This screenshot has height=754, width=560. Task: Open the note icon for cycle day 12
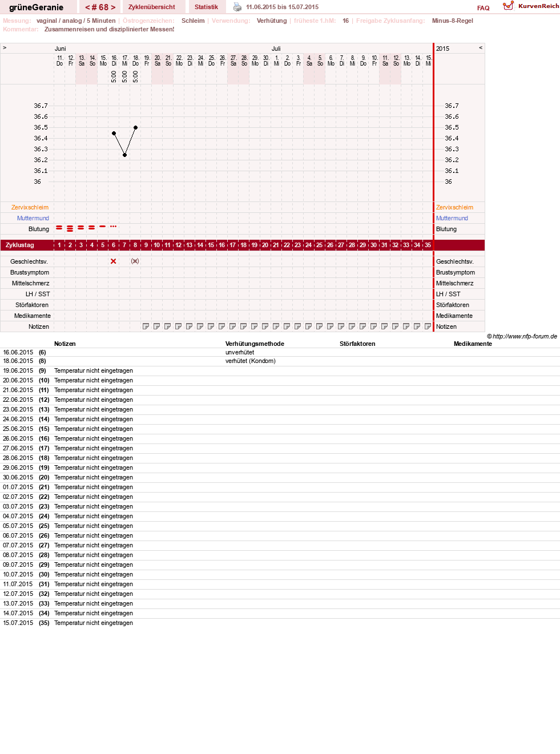pyautogui.click(x=179, y=326)
